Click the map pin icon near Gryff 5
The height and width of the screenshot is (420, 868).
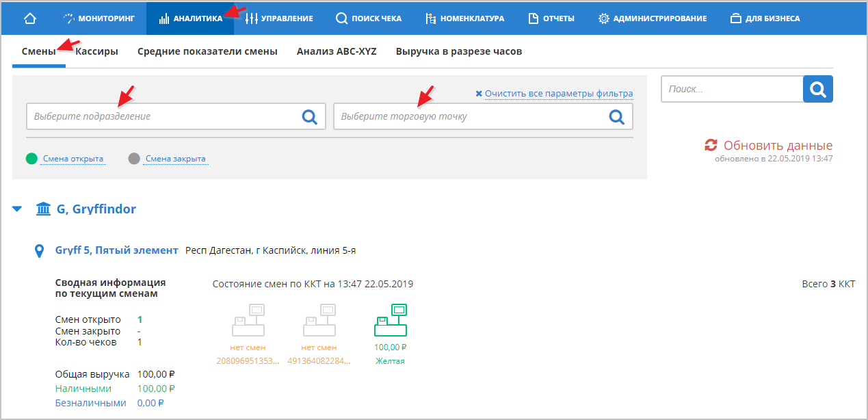[x=40, y=251]
